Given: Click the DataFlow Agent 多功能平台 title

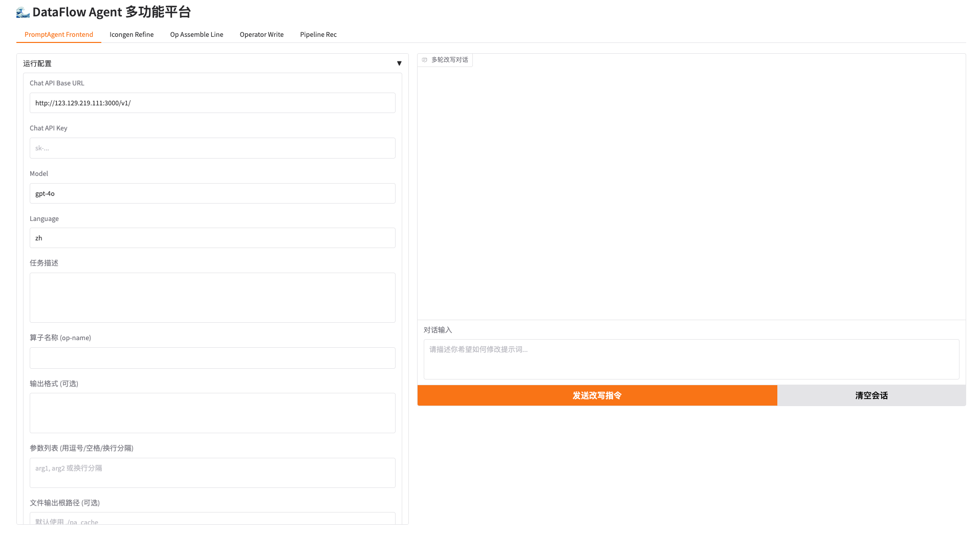Looking at the screenshot, I should (112, 12).
